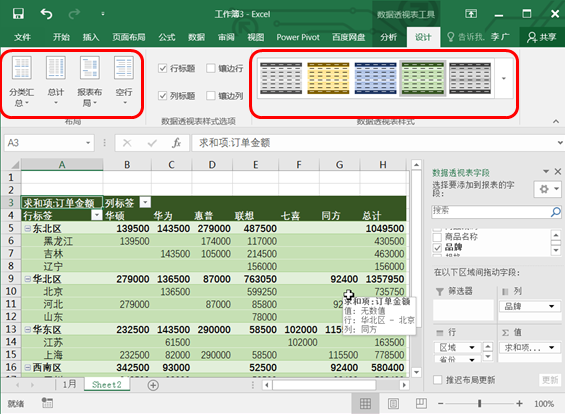Close the PivotTable Fields pane
This screenshot has width=565, height=414.
[557, 172]
